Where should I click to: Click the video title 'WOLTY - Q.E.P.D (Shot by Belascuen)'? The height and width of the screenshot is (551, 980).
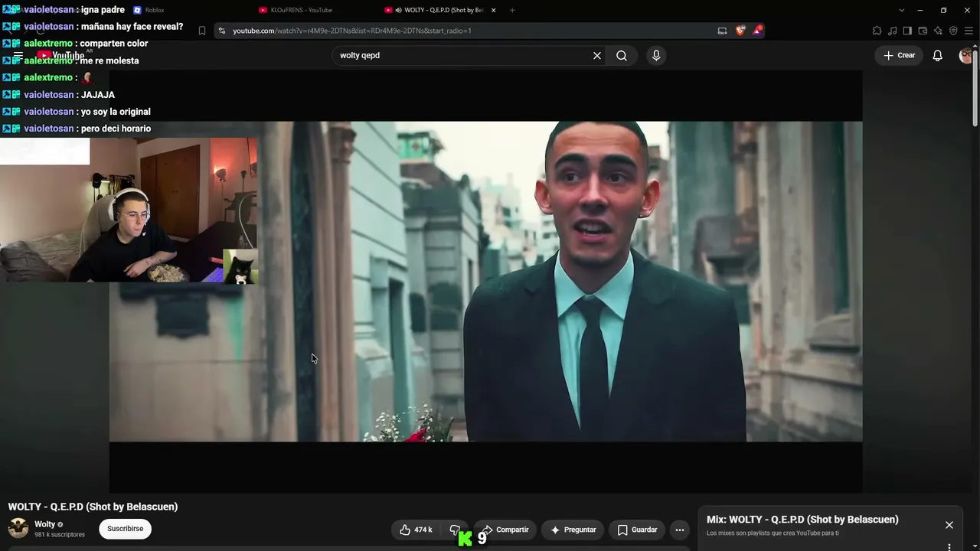[93, 507]
